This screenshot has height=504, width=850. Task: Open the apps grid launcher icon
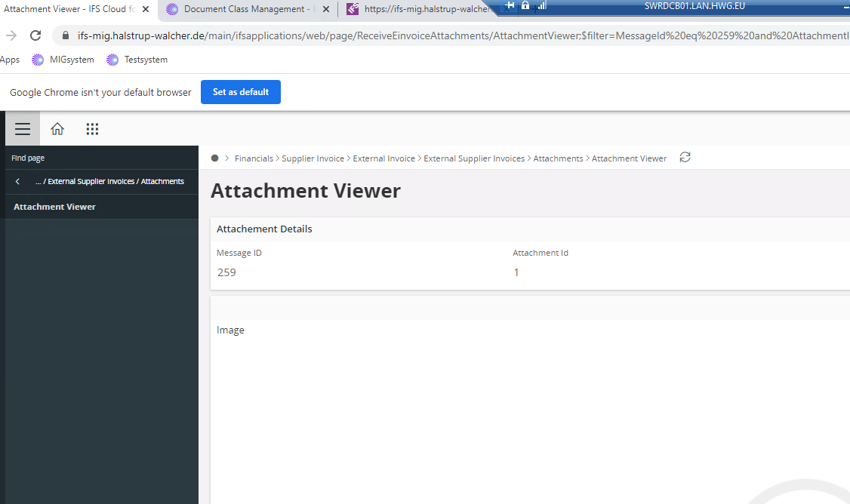92,129
